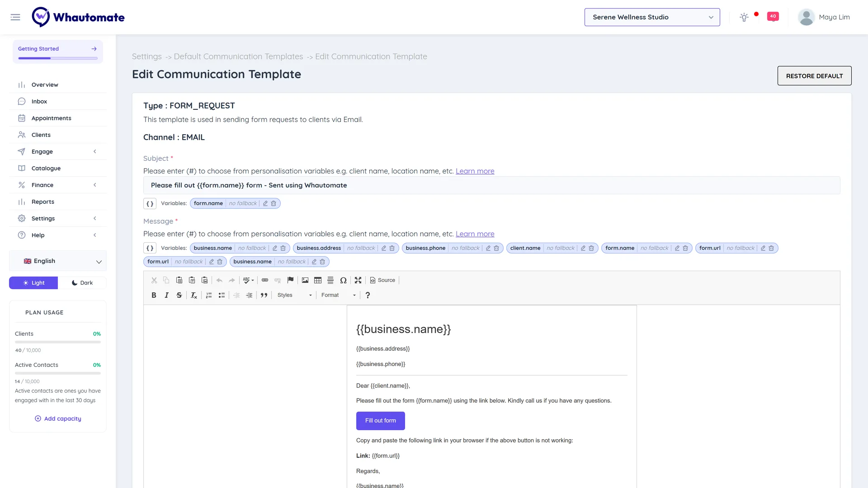868x488 pixels.
Task: Click the lightbulb ideas icon
Action: coord(744,17)
